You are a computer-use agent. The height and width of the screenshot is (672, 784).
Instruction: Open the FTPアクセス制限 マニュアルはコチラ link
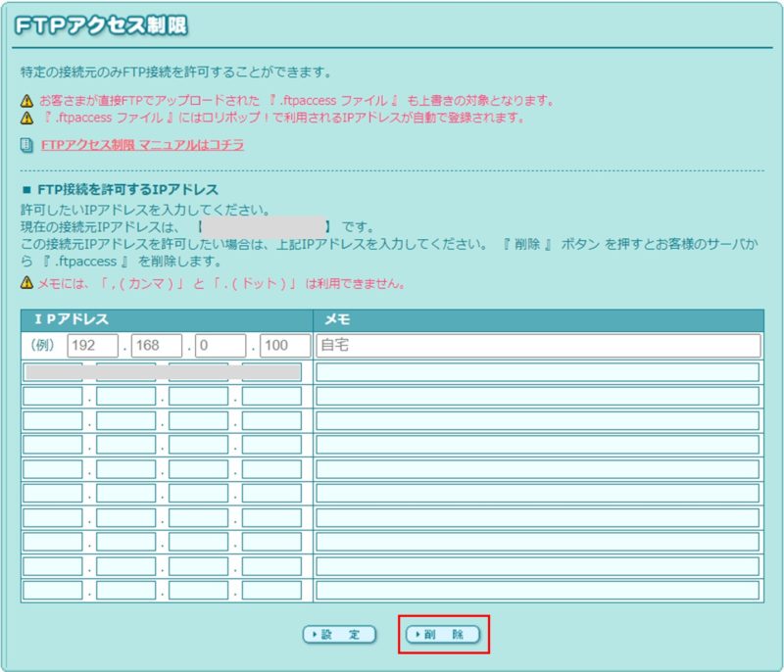(142, 145)
